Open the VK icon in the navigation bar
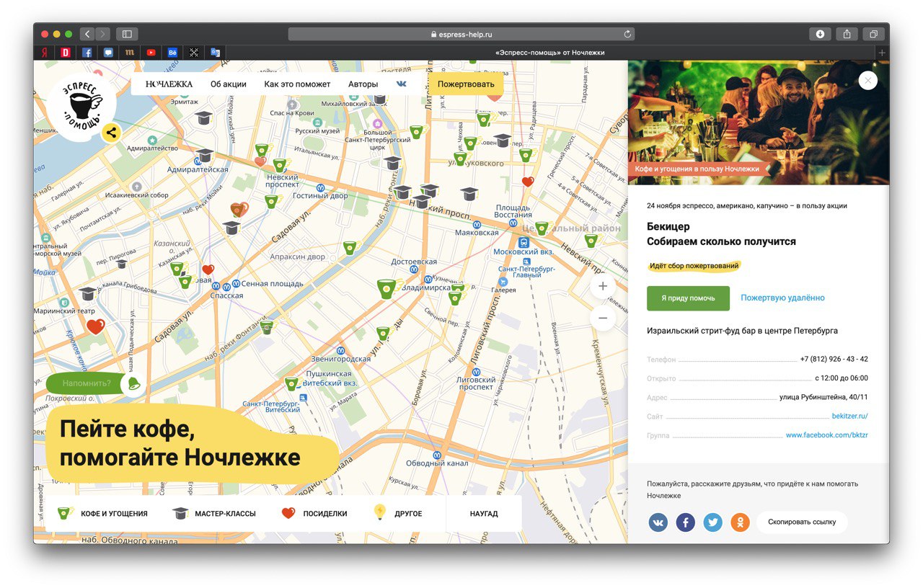The image size is (923, 588). 401,84
